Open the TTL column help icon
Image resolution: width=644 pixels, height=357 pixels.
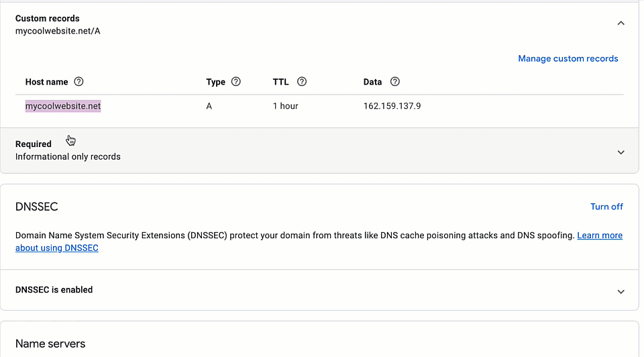(302, 82)
